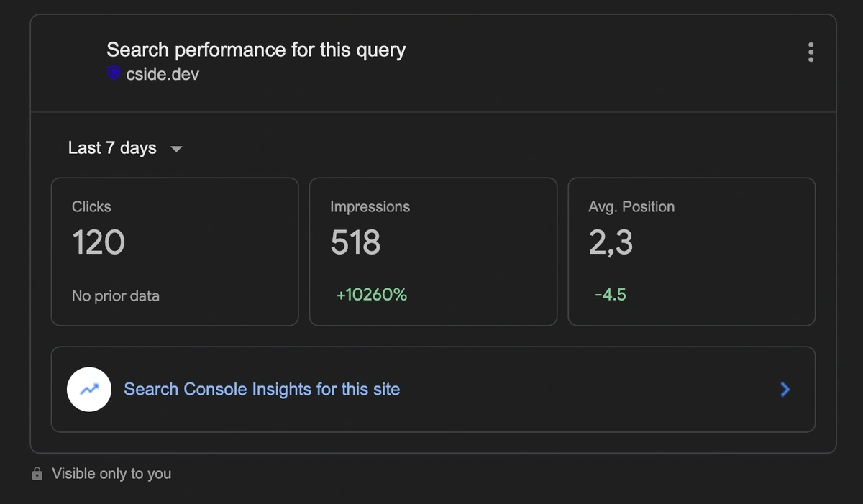Open the three-dot overflow menu
This screenshot has width=863, height=504.
[x=811, y=52]
